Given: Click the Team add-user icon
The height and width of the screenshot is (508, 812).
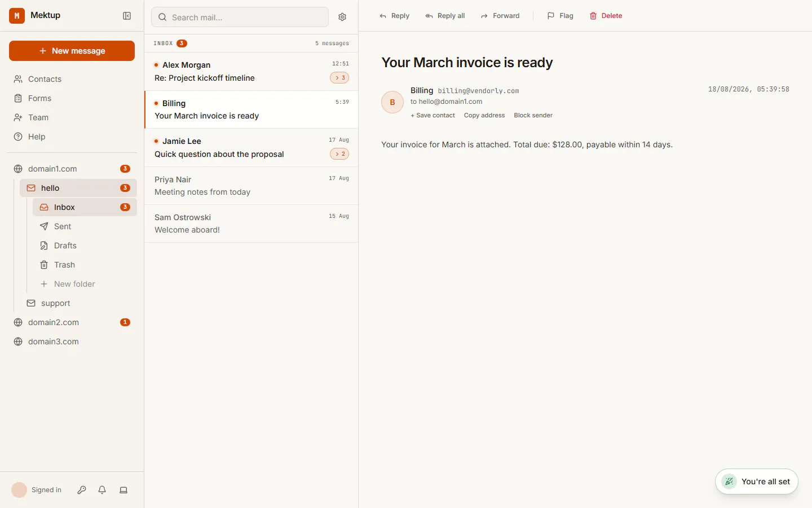Looking at the screenshot, I should pyautogui.click(x=18, y=117).
